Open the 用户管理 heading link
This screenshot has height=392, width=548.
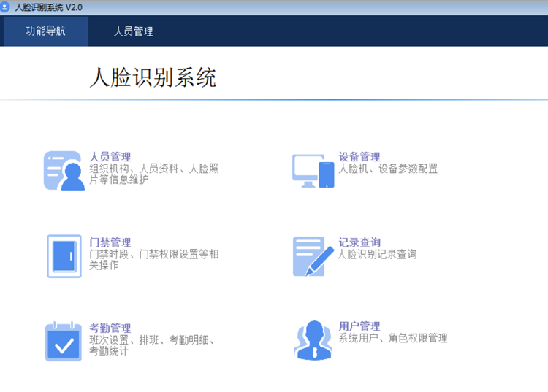coord(359,326)
